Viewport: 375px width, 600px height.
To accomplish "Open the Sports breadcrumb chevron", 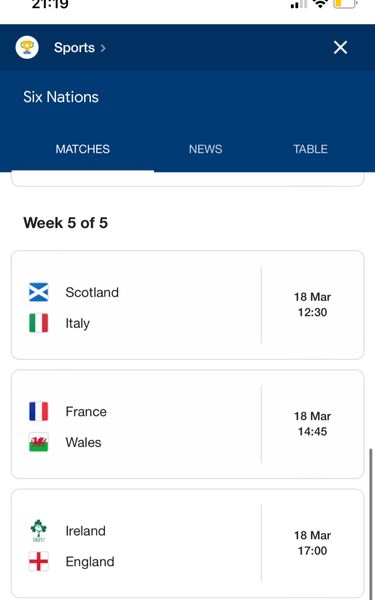I will [103, 48].
